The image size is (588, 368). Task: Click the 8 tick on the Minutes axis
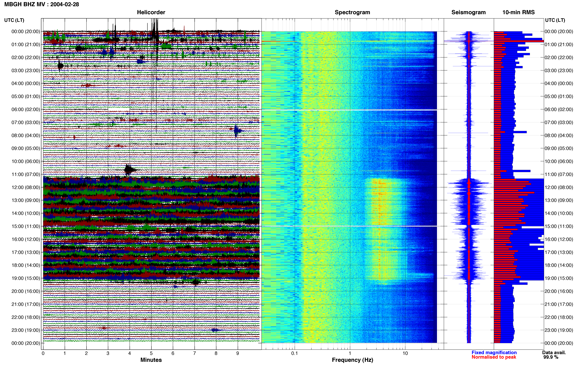[x=216, y=353]
